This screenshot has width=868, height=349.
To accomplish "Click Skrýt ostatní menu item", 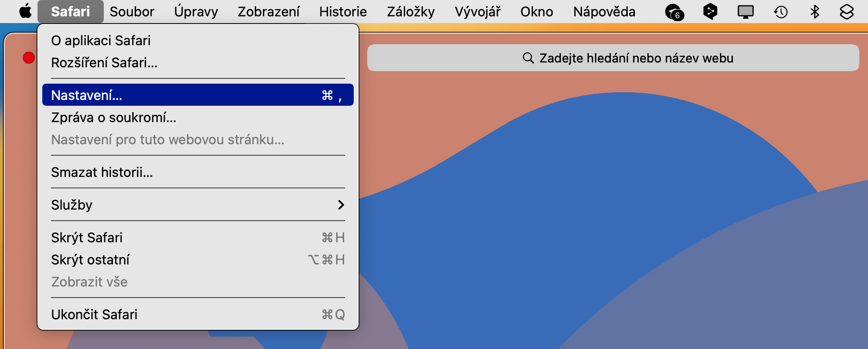I will pos(198,260).
